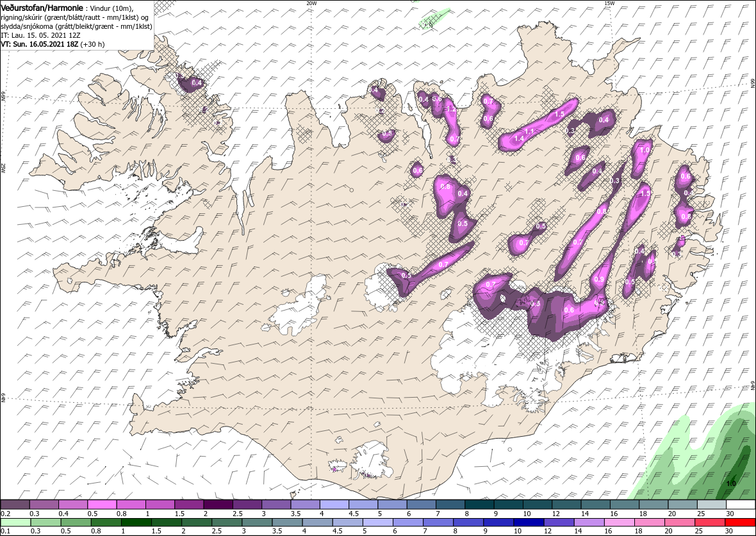Click the '20W' longitude label
The width and height of the screenshot is (756, 536).
[312, 3]
